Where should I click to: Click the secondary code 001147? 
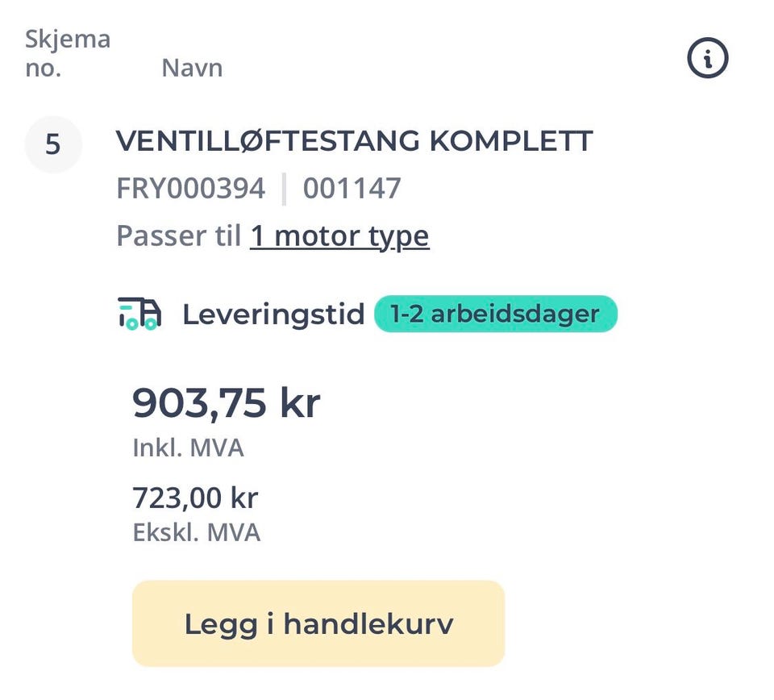point(352,189)
